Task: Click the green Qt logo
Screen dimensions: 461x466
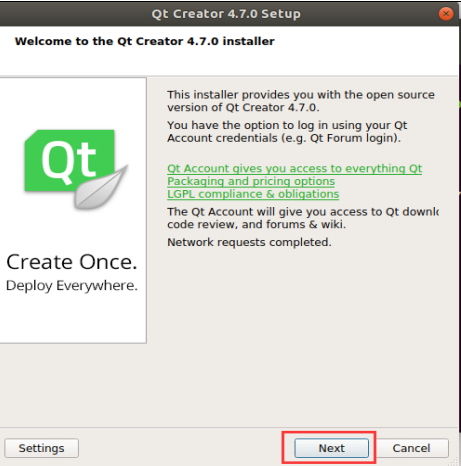Action: coord(69,161)
